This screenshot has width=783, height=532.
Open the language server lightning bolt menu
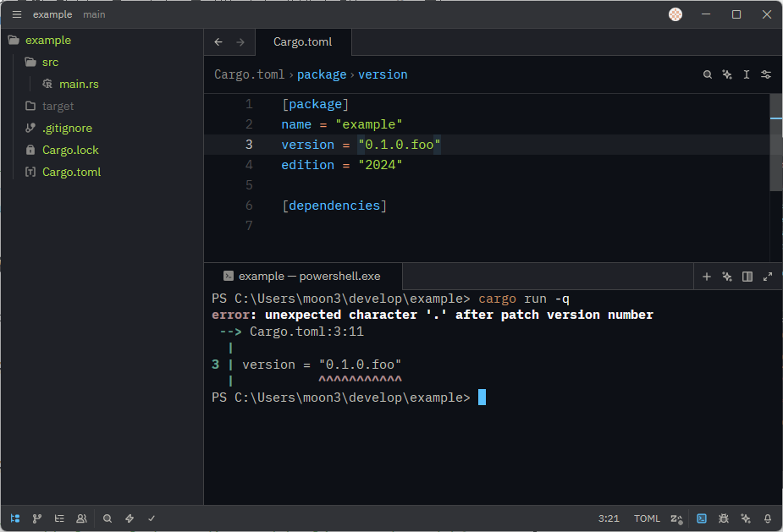130,518
